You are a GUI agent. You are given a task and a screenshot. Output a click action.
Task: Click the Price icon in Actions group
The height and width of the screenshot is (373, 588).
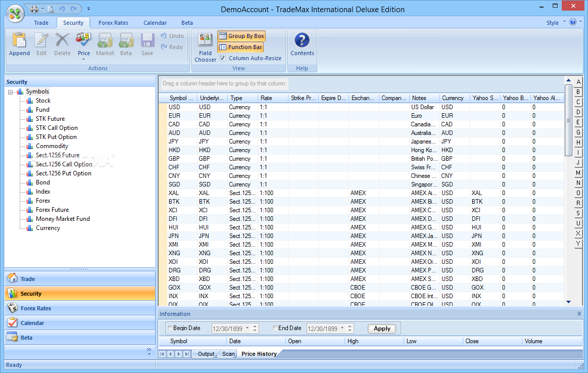click(x=84, y=40)
